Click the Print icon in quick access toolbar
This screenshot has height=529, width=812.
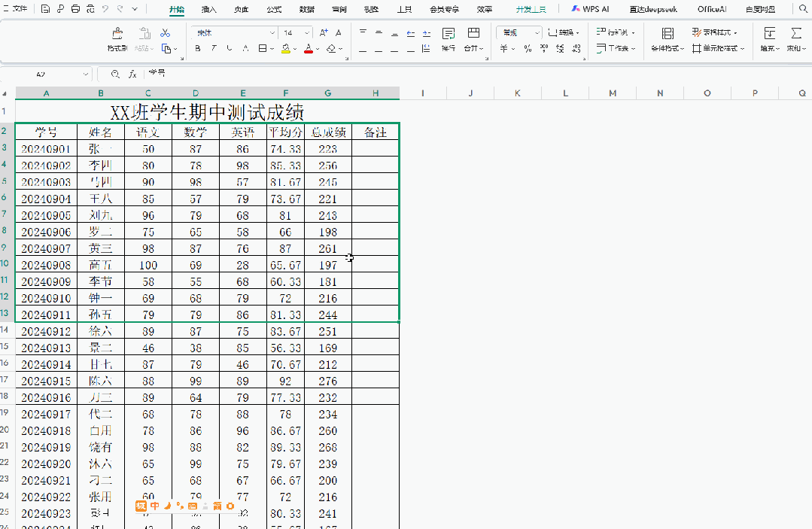coord(75,9)
